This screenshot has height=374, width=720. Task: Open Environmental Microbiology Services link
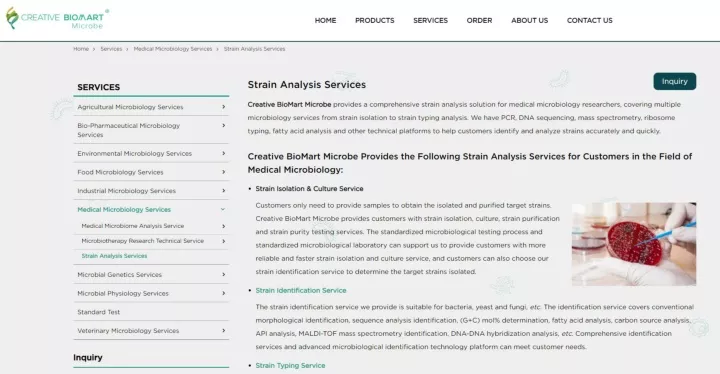point(135,153)
